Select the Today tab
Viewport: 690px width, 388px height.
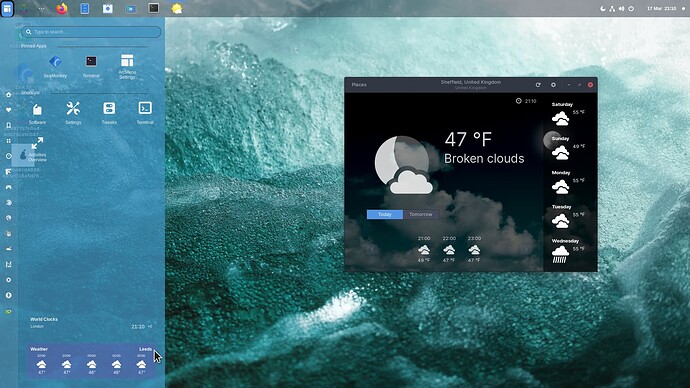[x=385, y=214]
